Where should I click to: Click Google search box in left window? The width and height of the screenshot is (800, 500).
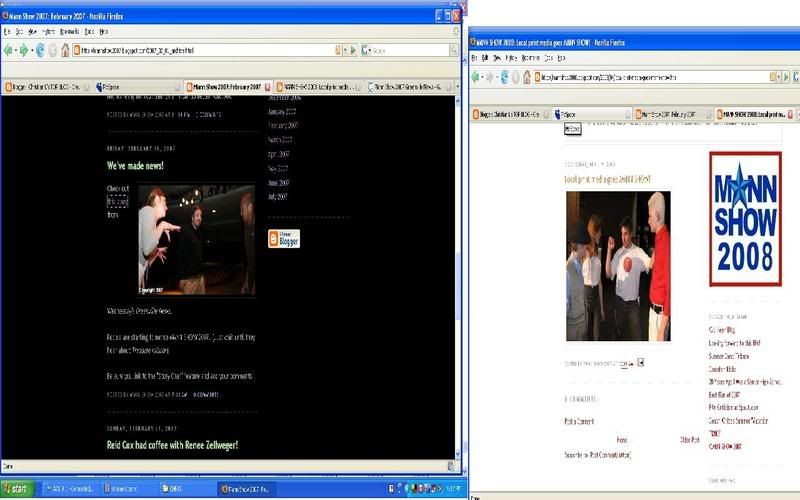pyautogui.click(x=410, y=50)
